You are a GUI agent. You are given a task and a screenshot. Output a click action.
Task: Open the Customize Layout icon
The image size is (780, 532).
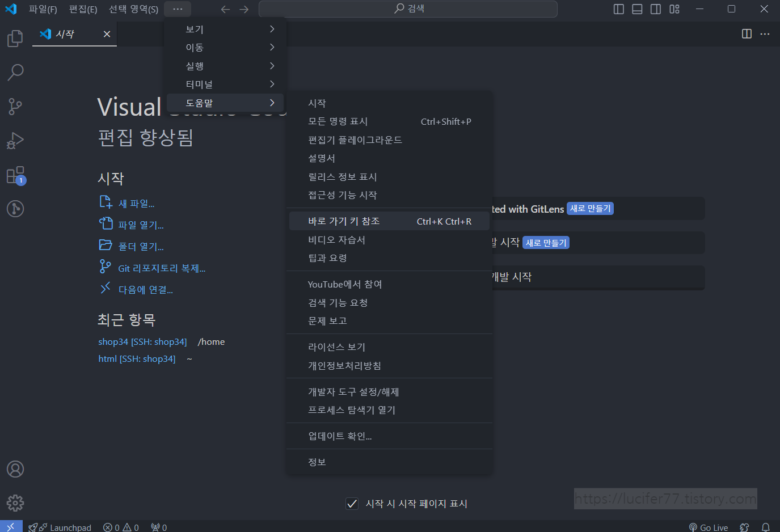click(x=674, y=9)
